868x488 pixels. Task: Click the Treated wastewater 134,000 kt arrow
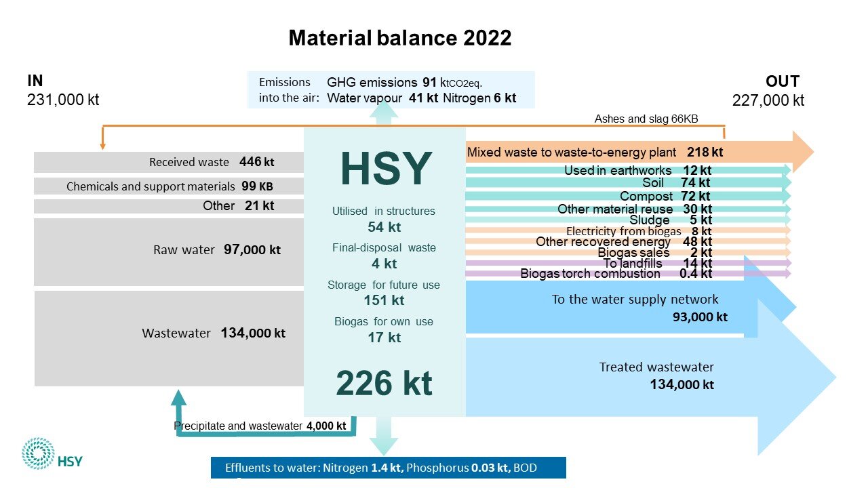(651, 377)
